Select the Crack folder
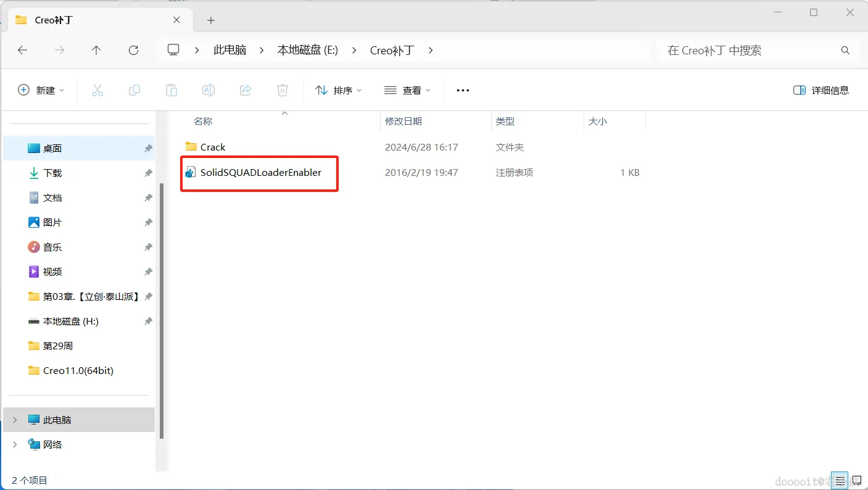Screen dimensions: 868x490 [x=213, y=147]
